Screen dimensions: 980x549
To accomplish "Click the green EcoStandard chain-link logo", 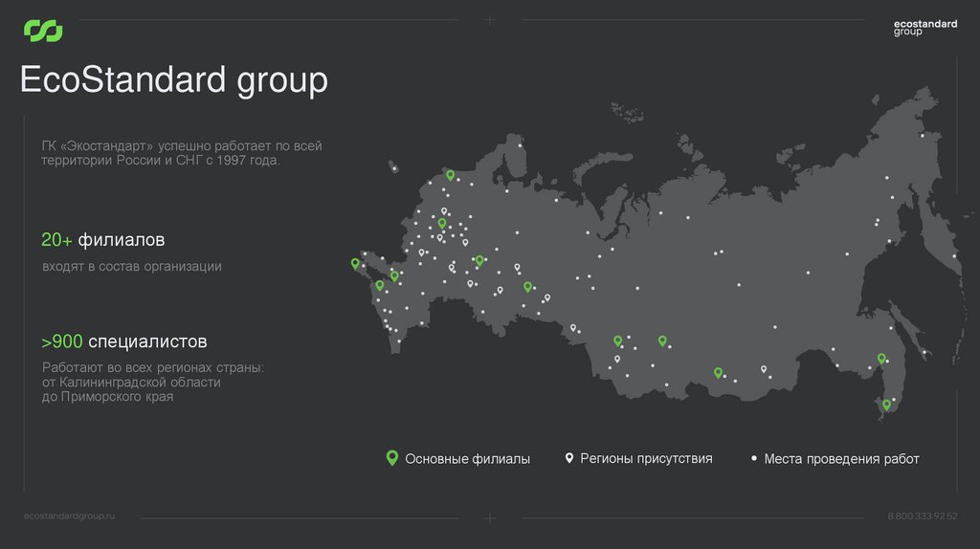I will pos(43,31).
